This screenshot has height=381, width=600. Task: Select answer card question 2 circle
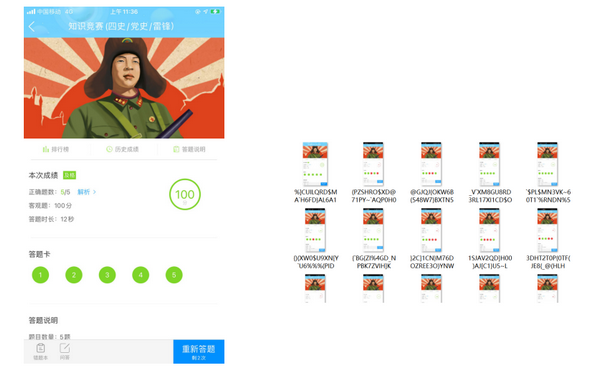pos(74,275)
